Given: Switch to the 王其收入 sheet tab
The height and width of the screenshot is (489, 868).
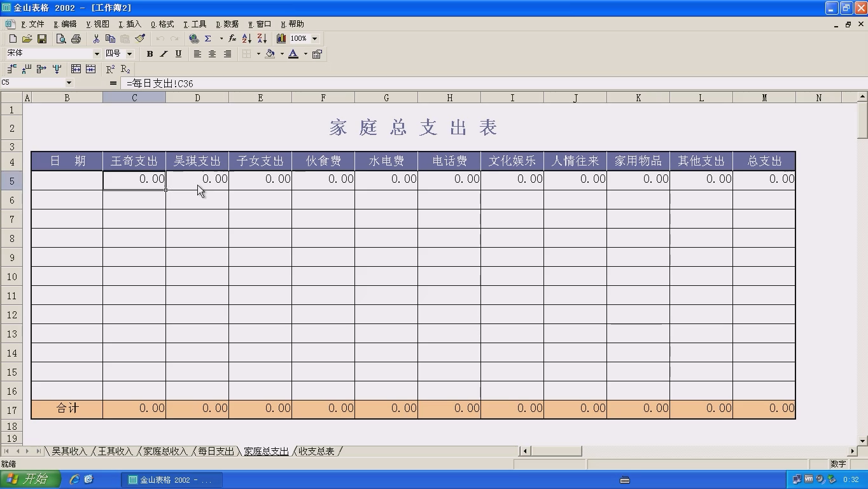Looking at the screenshot, I should tap(115, 451).
